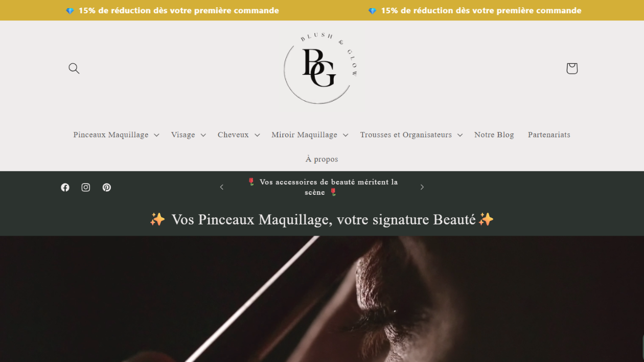Viewport: 644px width, 362px height.
Task: Open the Pinterest icon link
Action: pyautogui.click(x=106, y=187)
